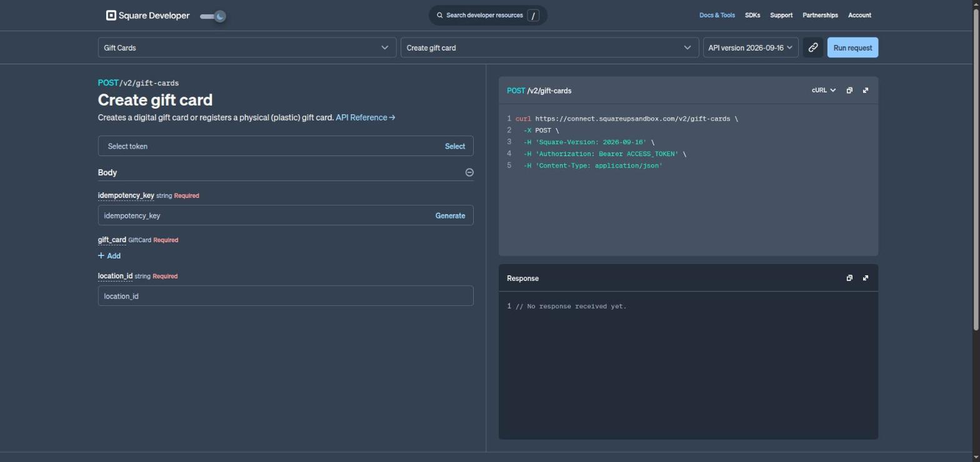Follow the API Reference link

pos(366,117)
